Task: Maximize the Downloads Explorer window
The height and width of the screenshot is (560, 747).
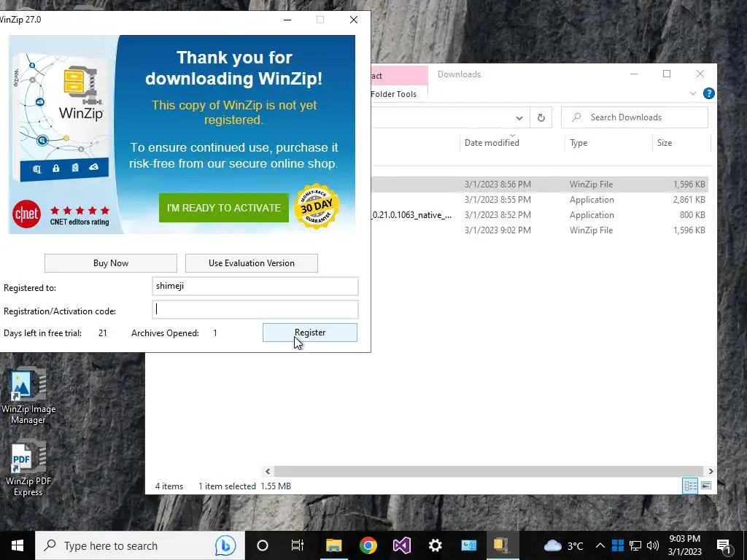Action: (667, 74)
